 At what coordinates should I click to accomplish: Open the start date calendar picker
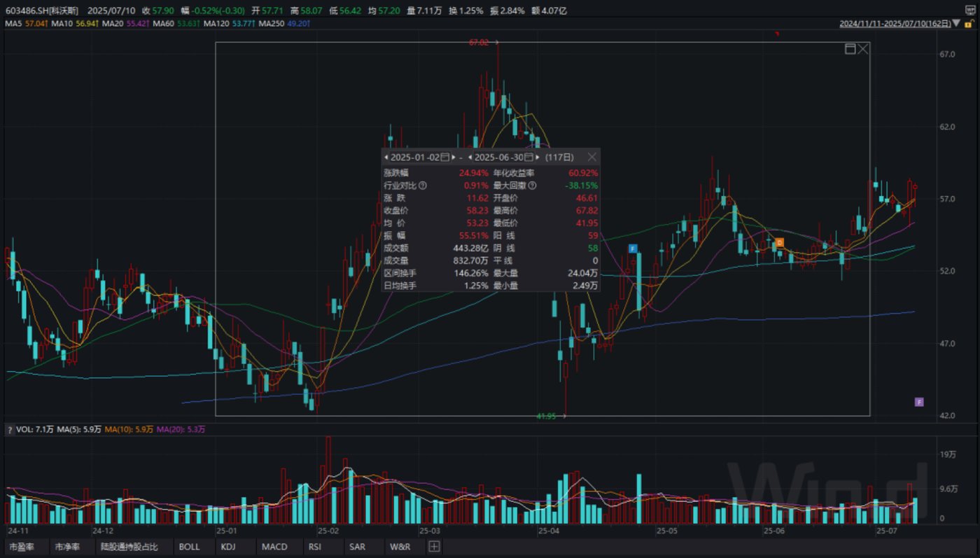coord(445,158)
